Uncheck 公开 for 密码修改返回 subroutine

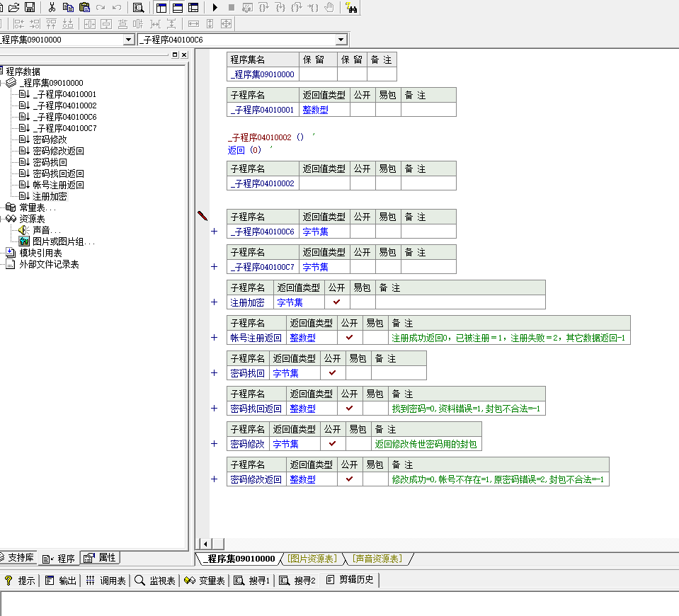pyautogui.click(x=350, y=479)
